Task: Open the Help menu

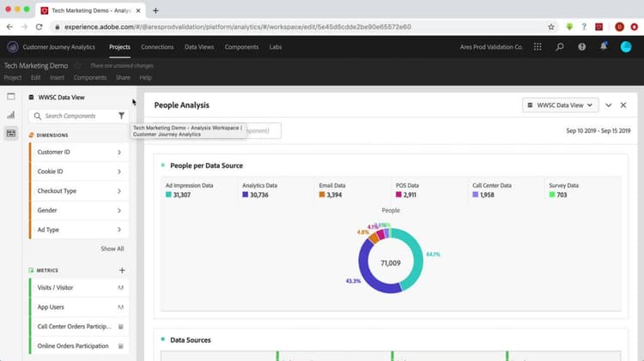Action: [145, 77]
